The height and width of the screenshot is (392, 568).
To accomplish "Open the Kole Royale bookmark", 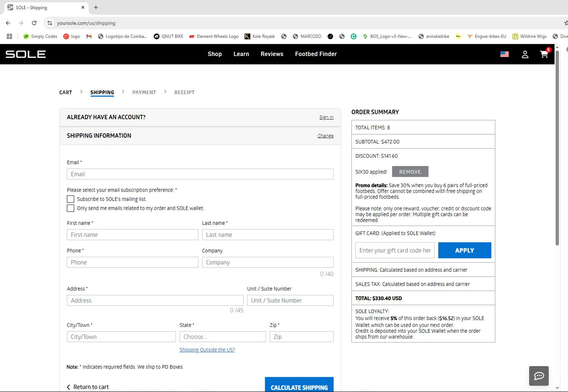I will pyautogui.click(x=260, y=36).
